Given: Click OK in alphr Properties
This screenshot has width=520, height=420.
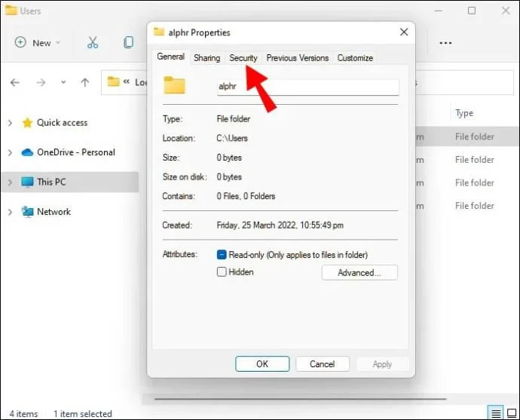Looking at the screenshot, I should [x=262, y=364].
